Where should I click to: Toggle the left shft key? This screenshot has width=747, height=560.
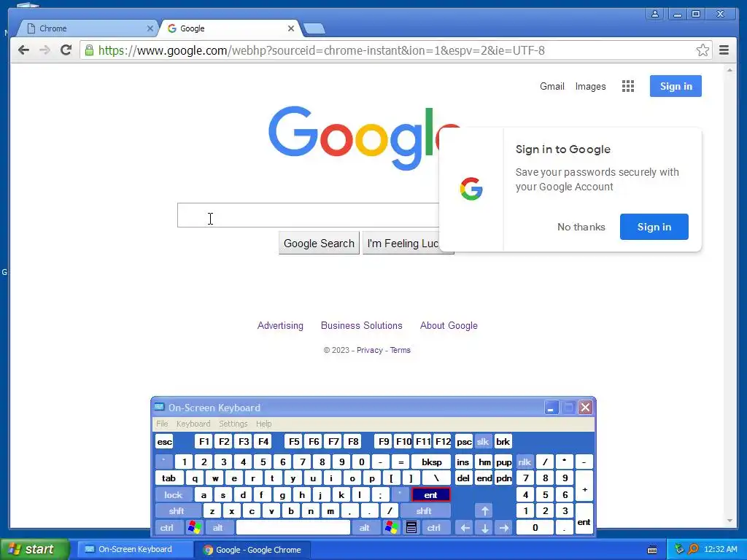click(177, 511)
